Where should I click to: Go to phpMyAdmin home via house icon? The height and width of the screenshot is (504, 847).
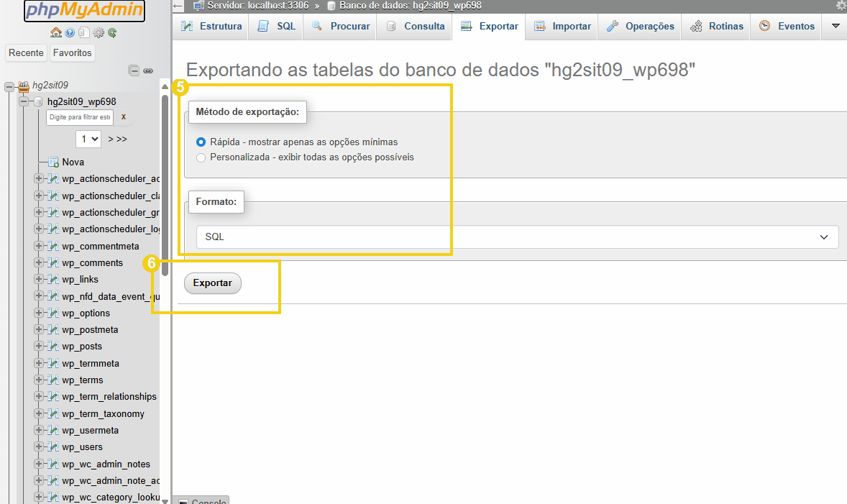55,32
